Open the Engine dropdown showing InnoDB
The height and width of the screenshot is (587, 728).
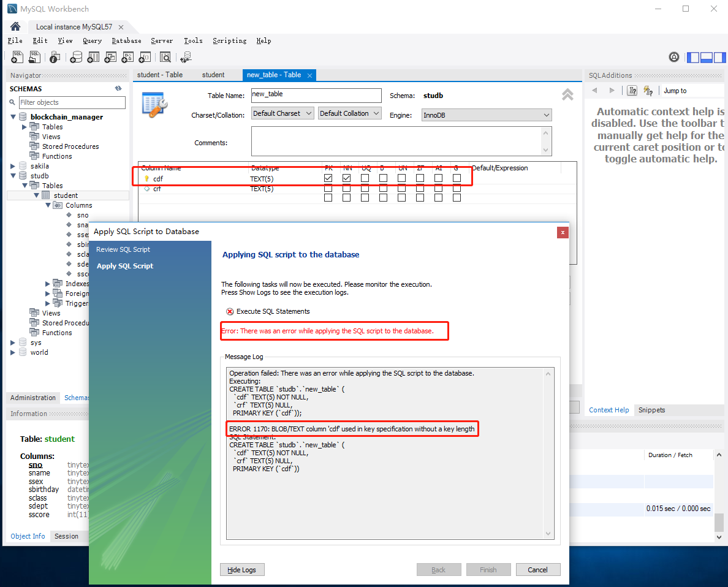point(486,115)
